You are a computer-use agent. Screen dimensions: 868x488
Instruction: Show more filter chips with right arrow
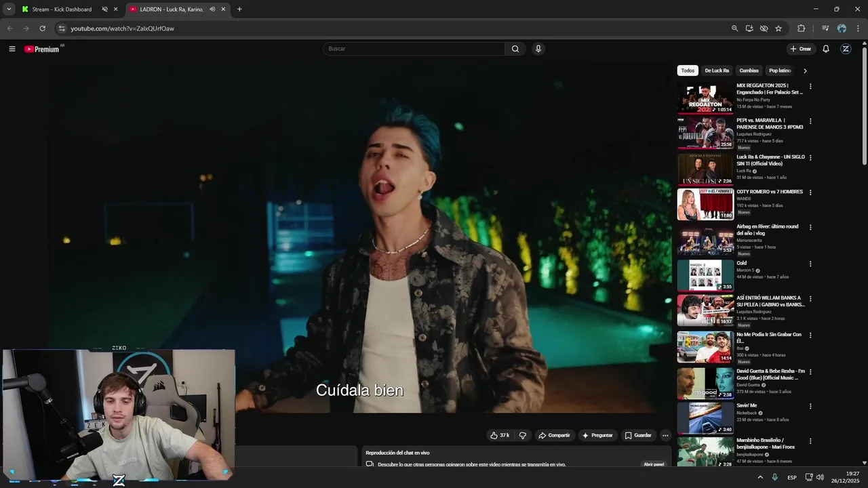(805, 70)
